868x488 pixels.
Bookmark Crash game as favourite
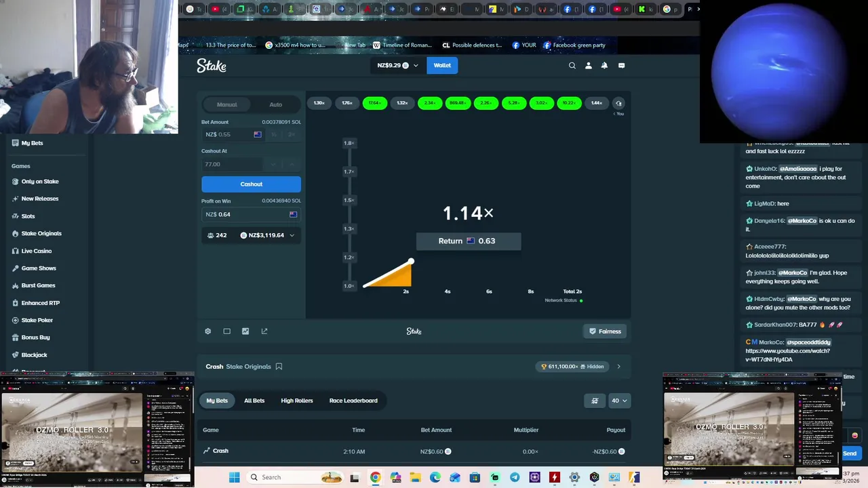pos(279,367)
